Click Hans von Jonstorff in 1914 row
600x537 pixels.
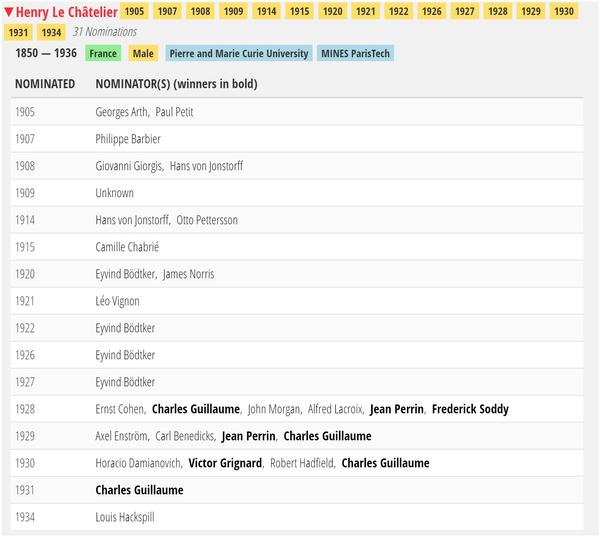point(132,220)
